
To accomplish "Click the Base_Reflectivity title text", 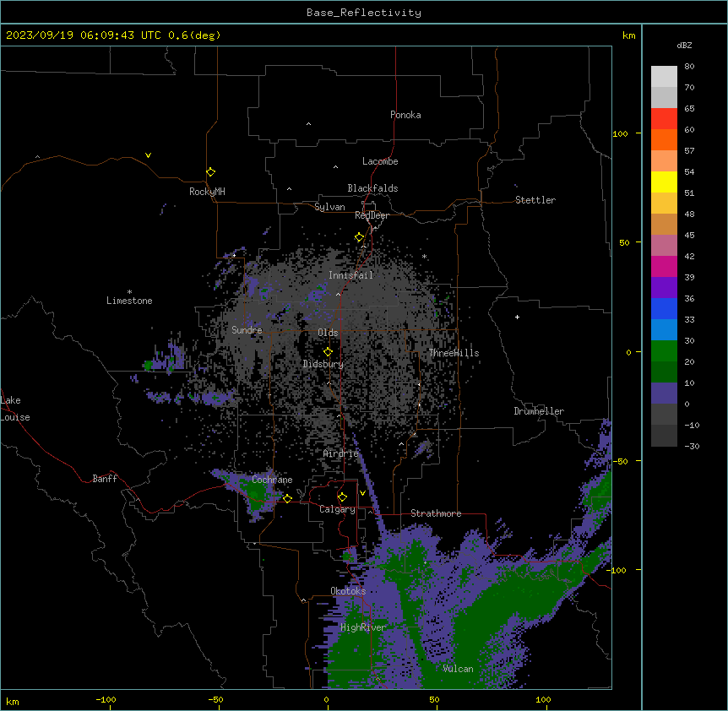I will 364,13.
